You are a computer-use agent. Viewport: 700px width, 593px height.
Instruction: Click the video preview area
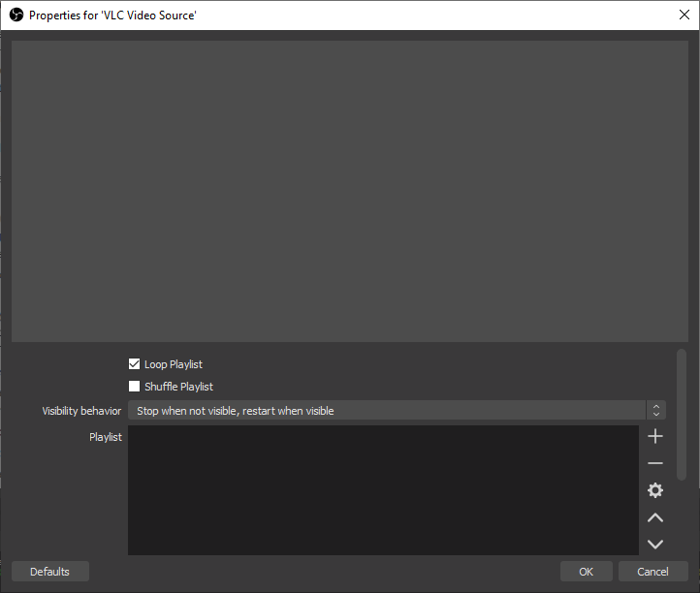coord(350,192)
